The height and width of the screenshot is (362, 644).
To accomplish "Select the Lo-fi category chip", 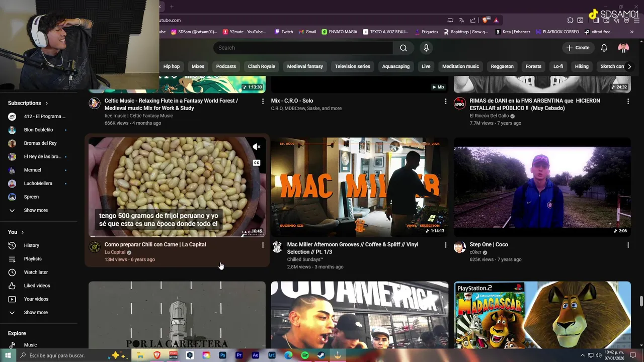I will (558, 66).
